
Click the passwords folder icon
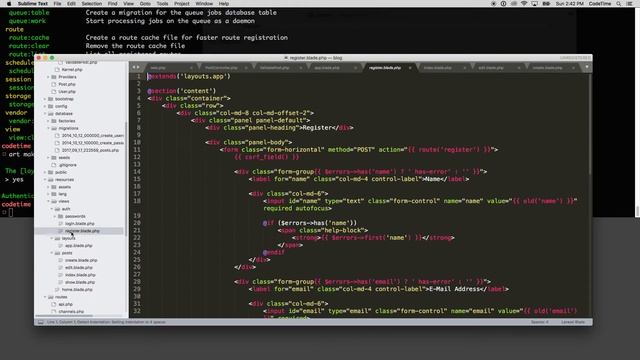[60, 216]
